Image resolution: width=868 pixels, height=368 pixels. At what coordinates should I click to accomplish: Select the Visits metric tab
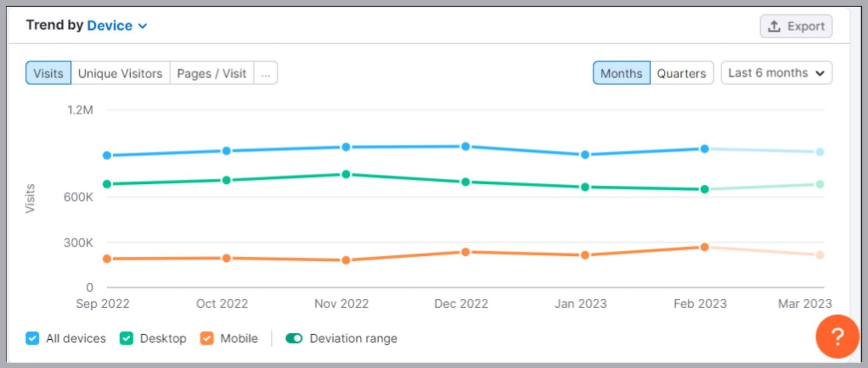(48, 73)
